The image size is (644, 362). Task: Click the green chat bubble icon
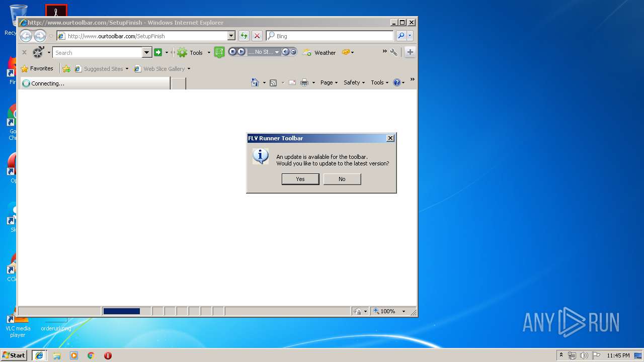tap(219, 52)
